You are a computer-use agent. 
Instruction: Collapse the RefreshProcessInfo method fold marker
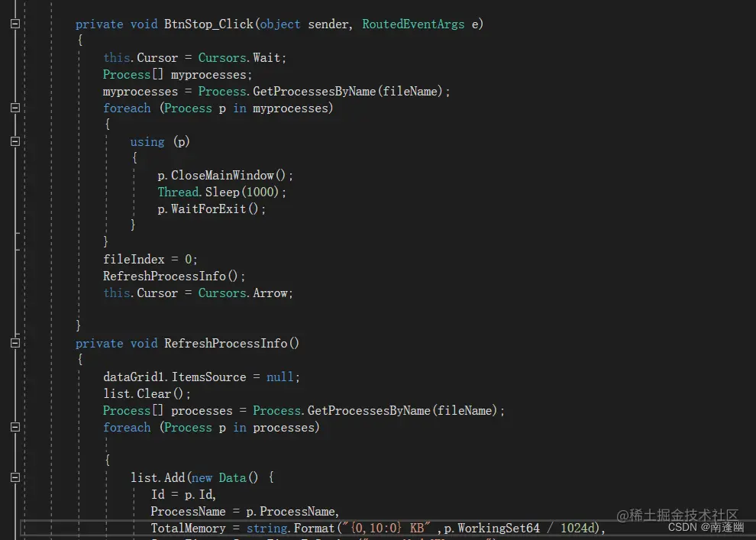point(15,343)
